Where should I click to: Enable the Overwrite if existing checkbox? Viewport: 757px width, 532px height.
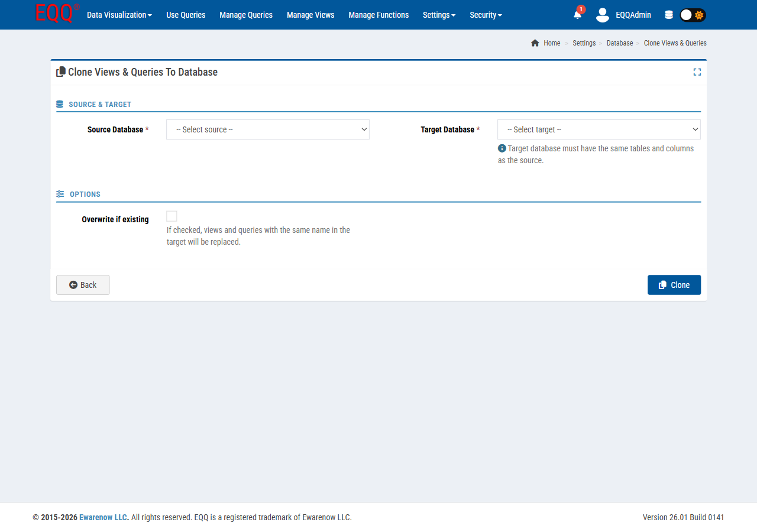click(x=172, y=216)
